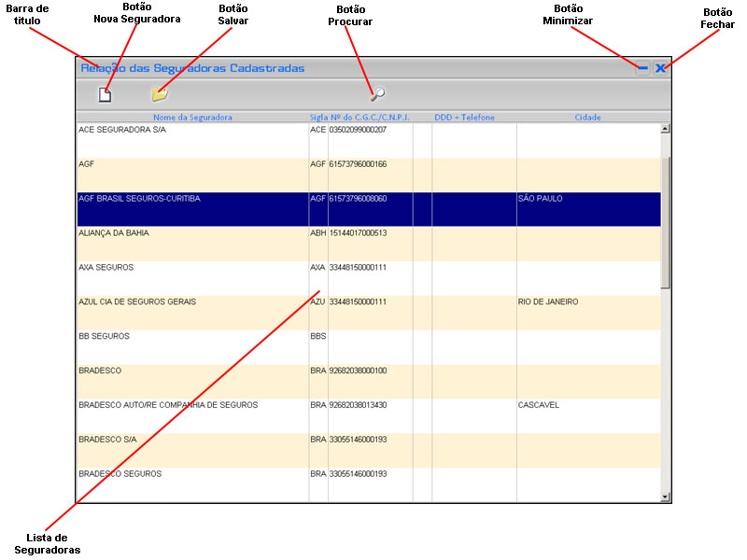
Task: Click the vertical scrollbar thumb
Action: pos(665,222)
